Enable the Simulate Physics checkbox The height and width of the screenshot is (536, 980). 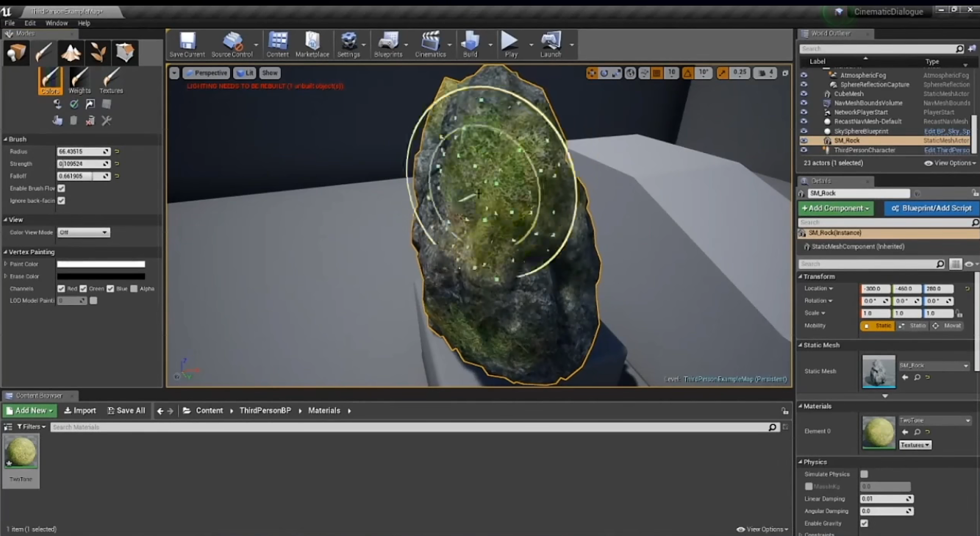click(x=864, y=474)
